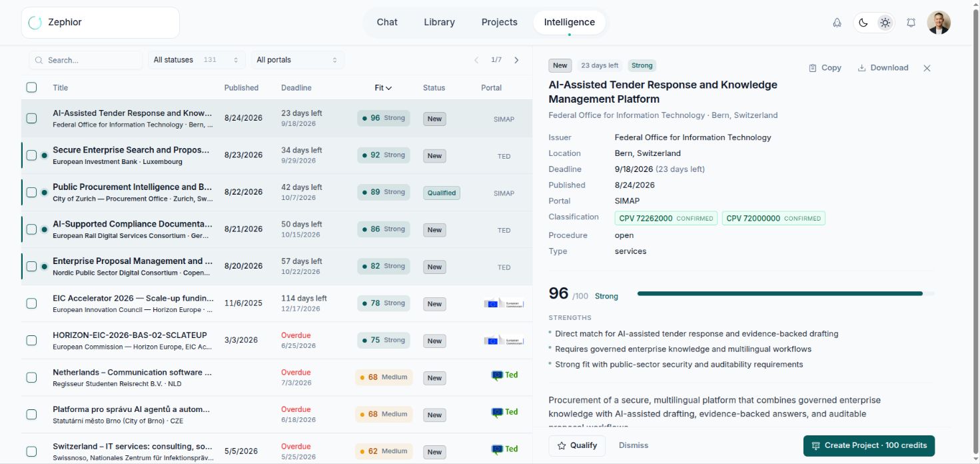
Task: Sort by Deadline column header
Action: coord(296,88)
